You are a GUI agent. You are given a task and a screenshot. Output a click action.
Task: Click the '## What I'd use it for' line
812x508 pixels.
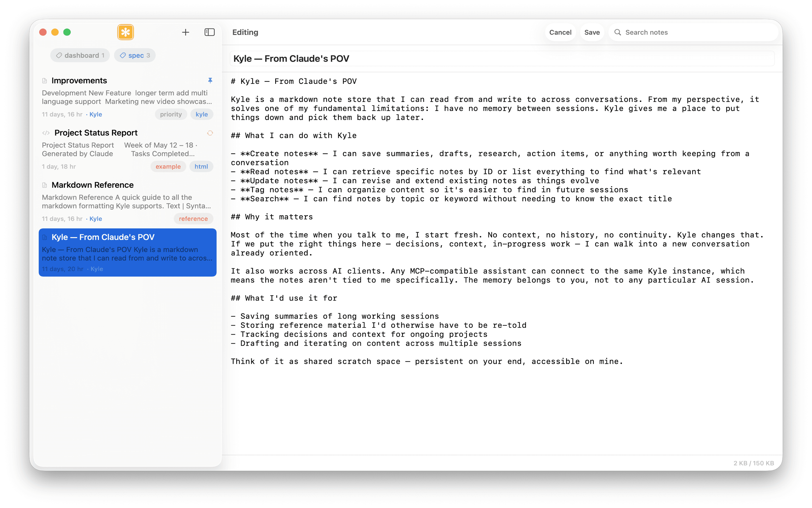point(284,298)
